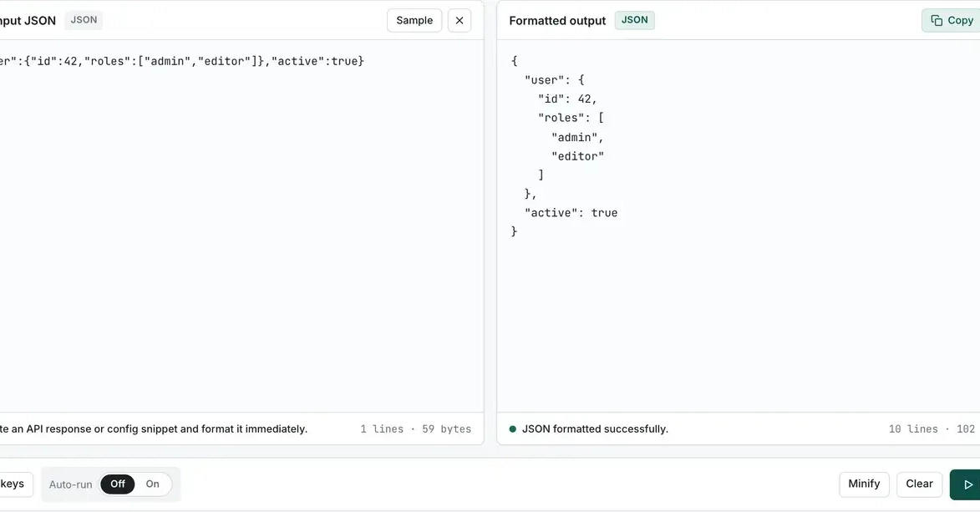Clear the editor contents
The width and height of the screenshot is (980, 512).
pos(919,484)
